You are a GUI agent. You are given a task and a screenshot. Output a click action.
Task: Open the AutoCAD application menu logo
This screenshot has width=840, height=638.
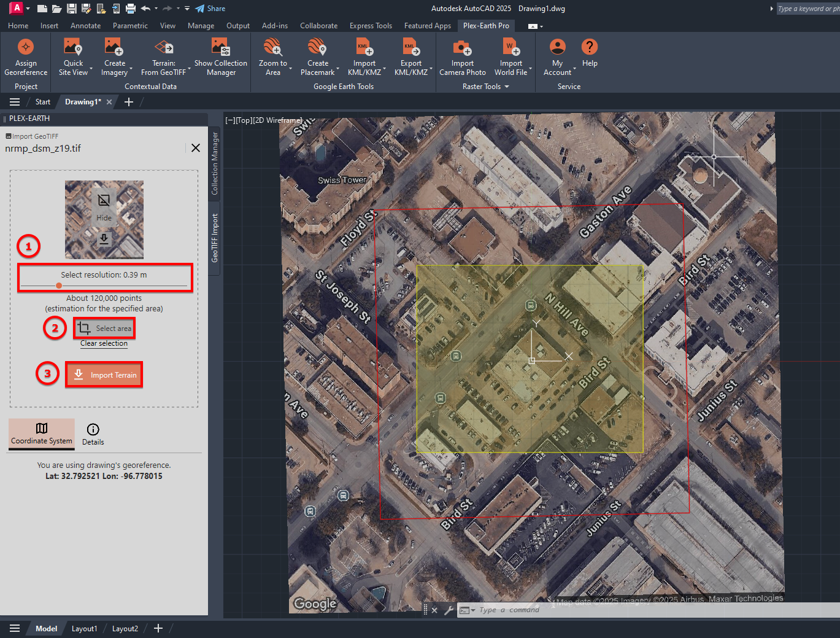[17, 8]
